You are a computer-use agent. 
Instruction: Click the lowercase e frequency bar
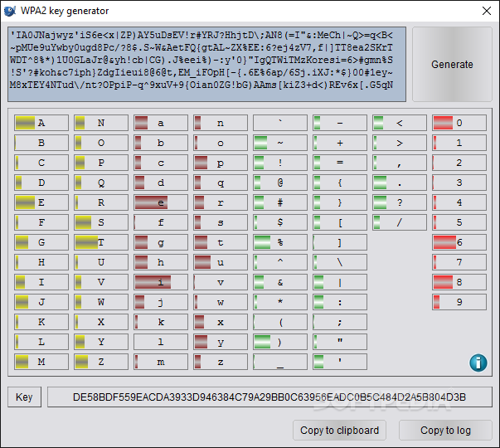161,202
